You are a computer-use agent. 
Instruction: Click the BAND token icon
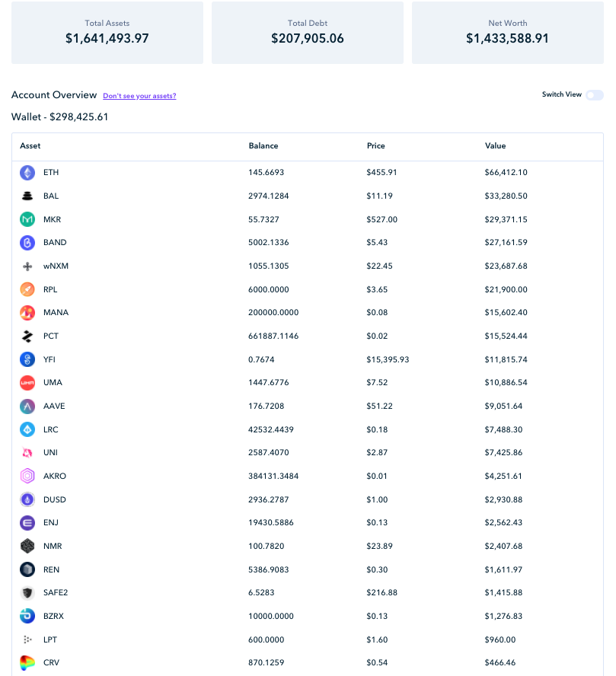[x=27, y=243]
